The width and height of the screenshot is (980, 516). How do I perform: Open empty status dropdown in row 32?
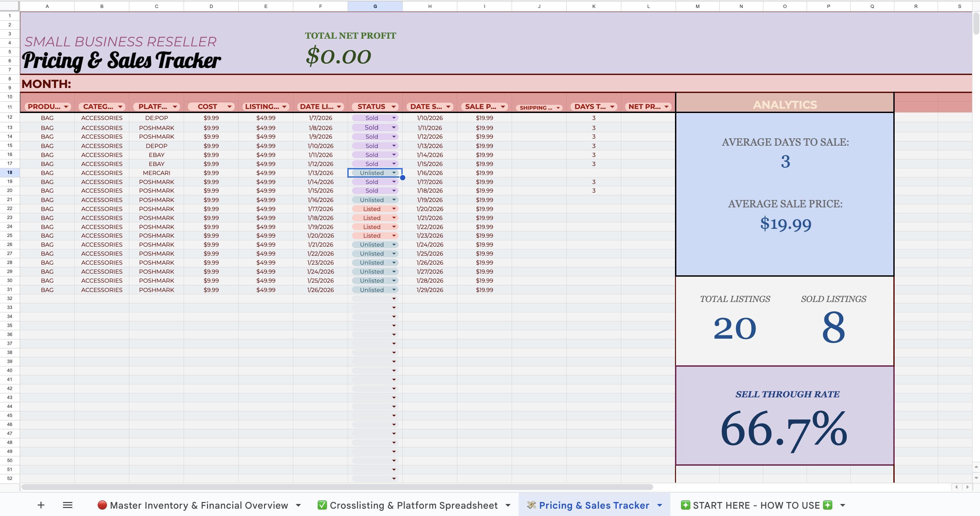[394, 299]
